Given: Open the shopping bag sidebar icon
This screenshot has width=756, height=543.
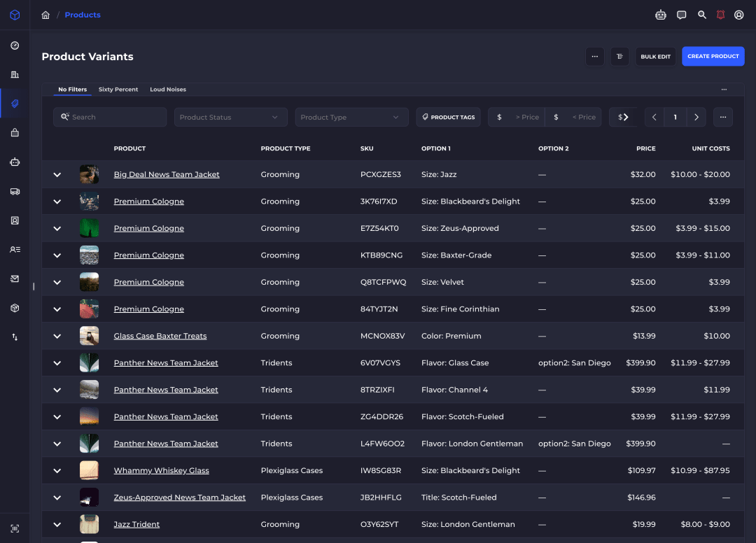Looking at the screenshot, I should [15, 132].
